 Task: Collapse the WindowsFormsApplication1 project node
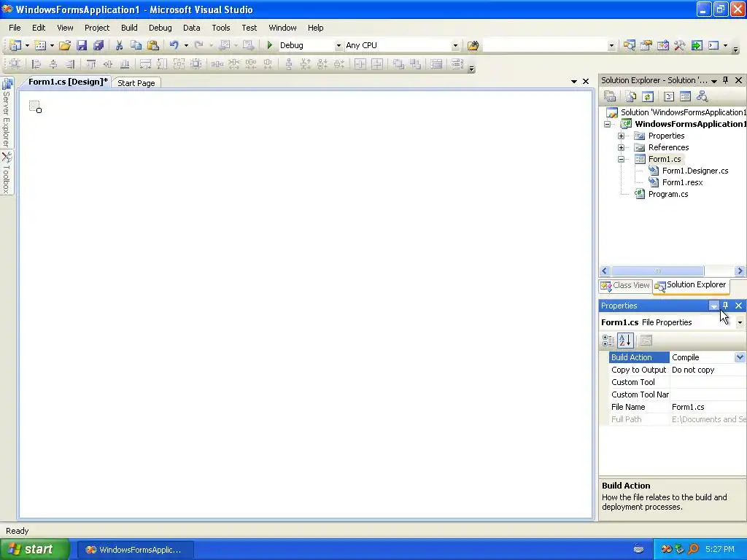[608, 124]
